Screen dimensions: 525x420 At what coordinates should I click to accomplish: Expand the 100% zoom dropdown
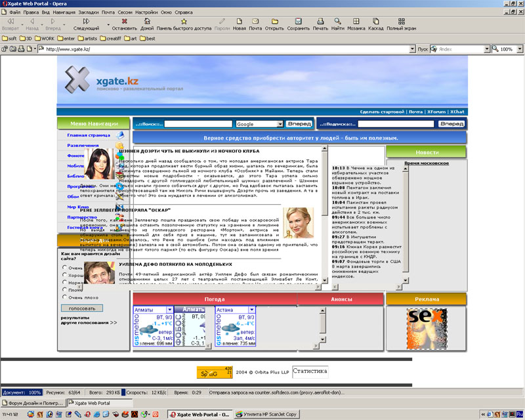pos(520,49)
